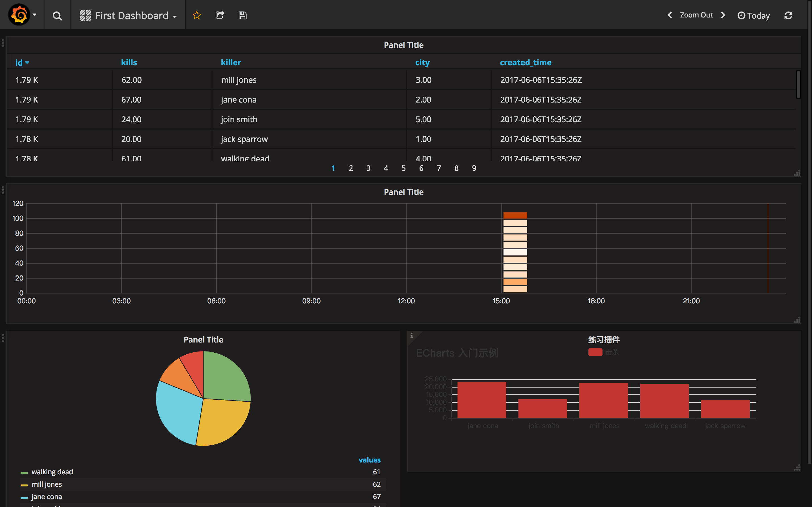
Task: Click the info icon on ECharts panel
Action: tap(411, 335)
